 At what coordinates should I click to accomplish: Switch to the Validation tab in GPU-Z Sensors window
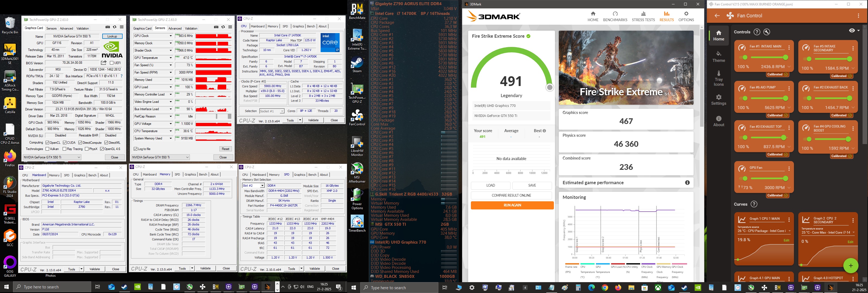(x=191, y=28)
